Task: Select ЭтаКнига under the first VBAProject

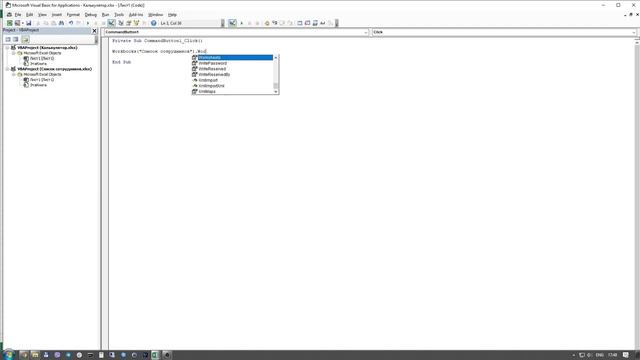Action: pyautogui.click(x=38, y=64)
